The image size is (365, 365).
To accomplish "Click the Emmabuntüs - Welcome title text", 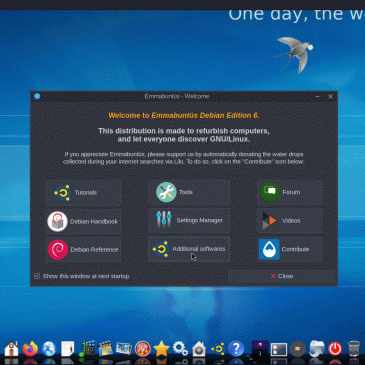I will [177, 96].
